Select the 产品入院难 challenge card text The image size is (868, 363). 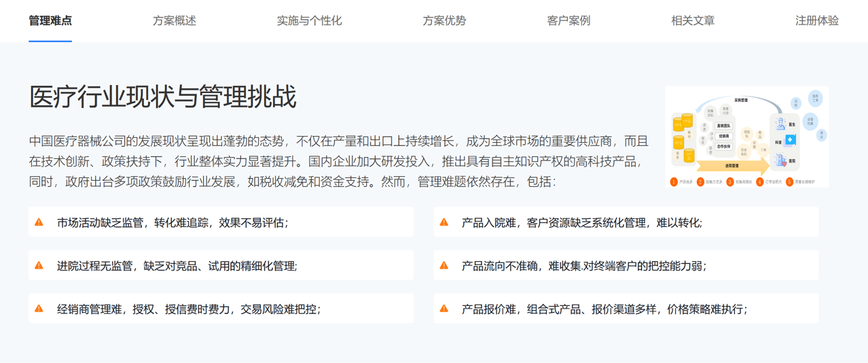582,223
